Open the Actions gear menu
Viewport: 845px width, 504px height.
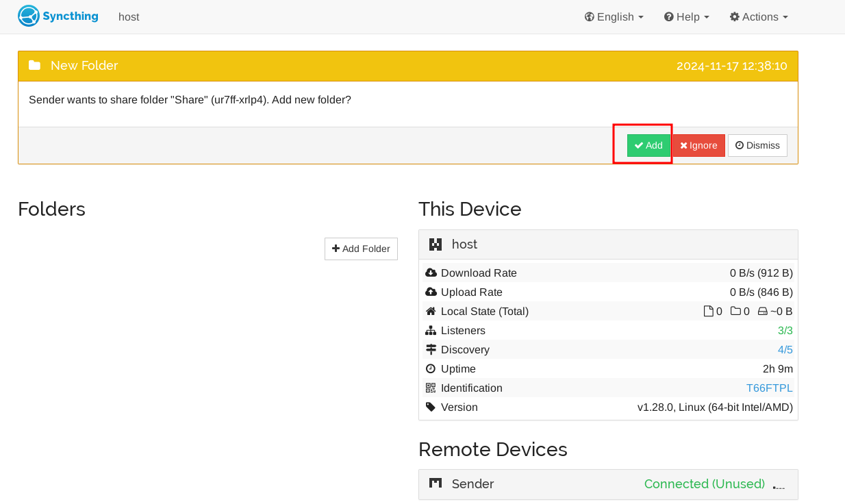pos(759,17)
